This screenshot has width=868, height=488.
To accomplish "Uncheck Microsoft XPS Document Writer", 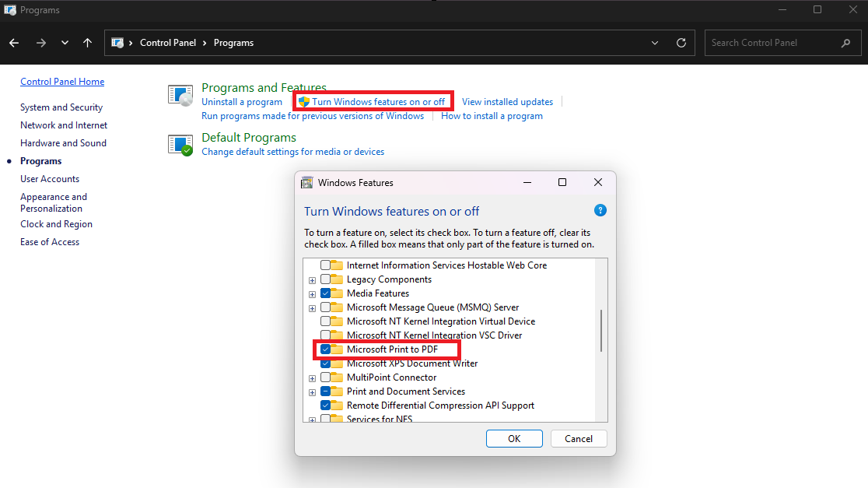I will point(325,363).
